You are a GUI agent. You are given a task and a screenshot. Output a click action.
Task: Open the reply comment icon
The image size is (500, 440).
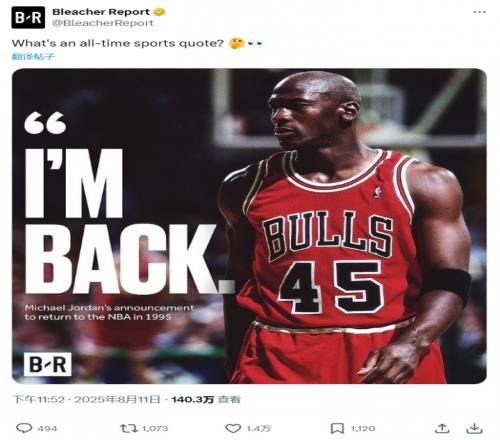click(x=24, y=428)
